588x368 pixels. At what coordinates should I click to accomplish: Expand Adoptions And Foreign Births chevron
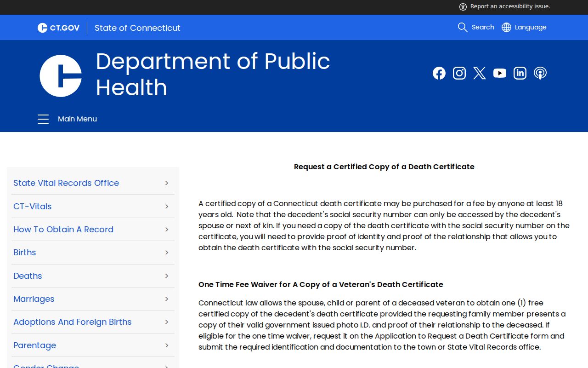coord(167,322)
